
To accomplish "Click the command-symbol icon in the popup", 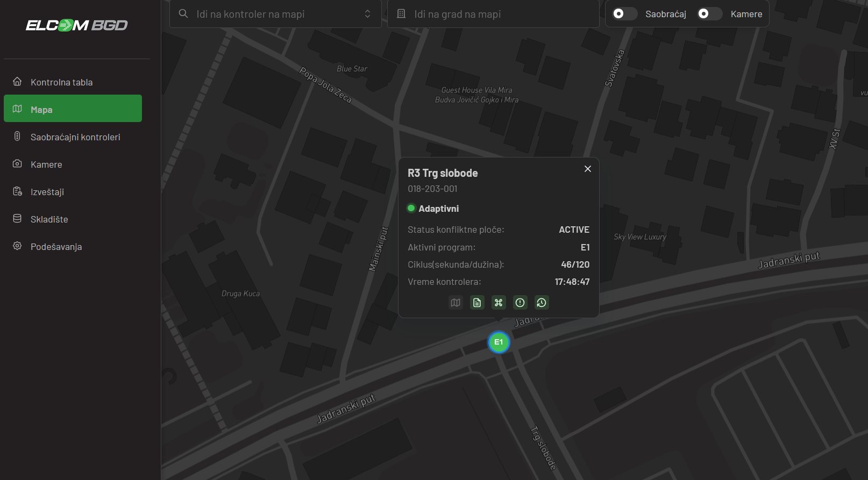I will 499,303.
